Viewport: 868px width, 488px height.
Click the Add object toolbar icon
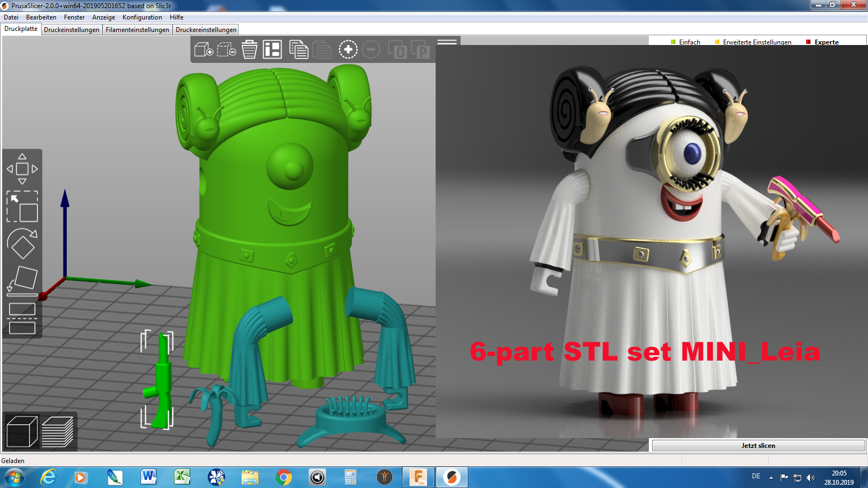click(203, 50)
